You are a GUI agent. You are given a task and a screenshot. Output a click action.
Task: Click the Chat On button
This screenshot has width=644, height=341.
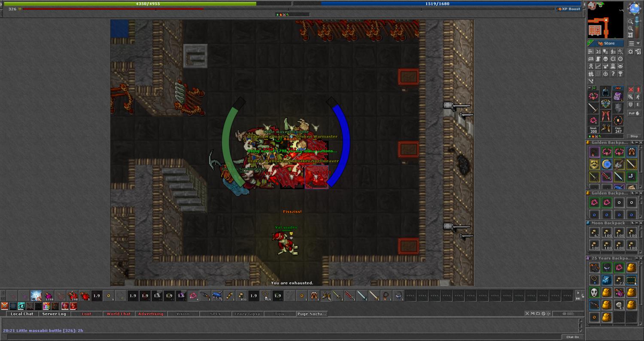(x=572, y=337)
